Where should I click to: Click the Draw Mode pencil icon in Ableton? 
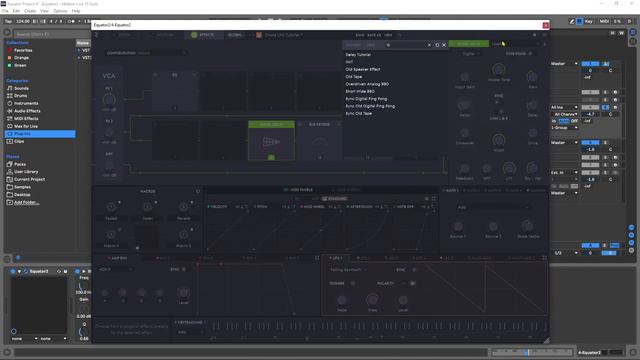[x=571, y=21]
